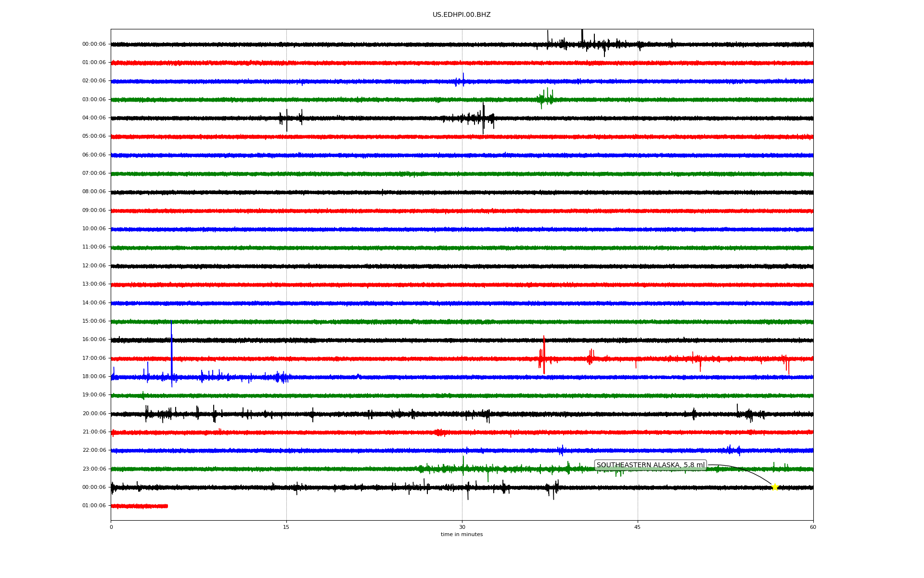
Task: Click the green burst on the 03:00:06 trace
Action: (546, 98)
